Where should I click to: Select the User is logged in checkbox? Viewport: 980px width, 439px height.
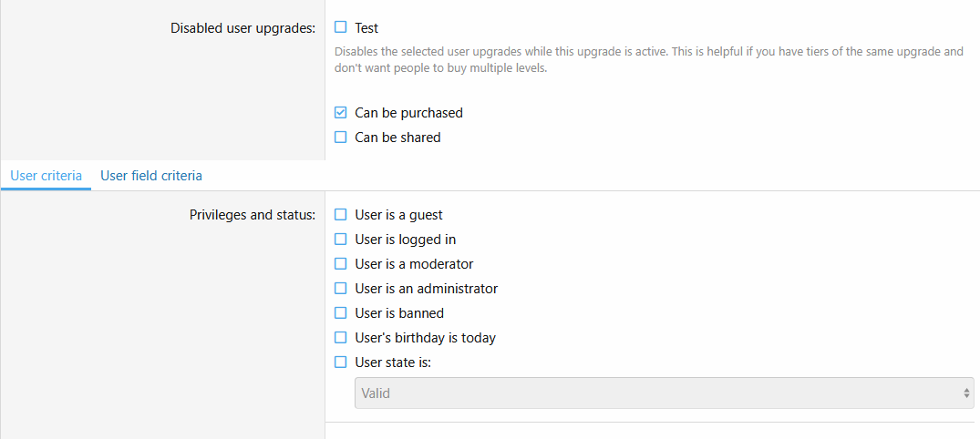341,240
